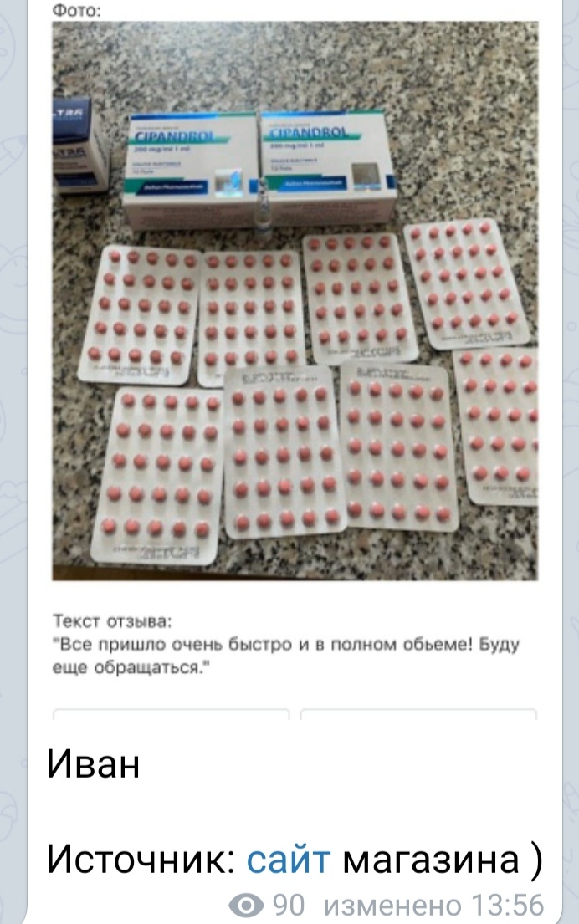Viewport: 579px width, 924px height.
Task: Tap the '90' view count
Action: click(x=289, y=905)
